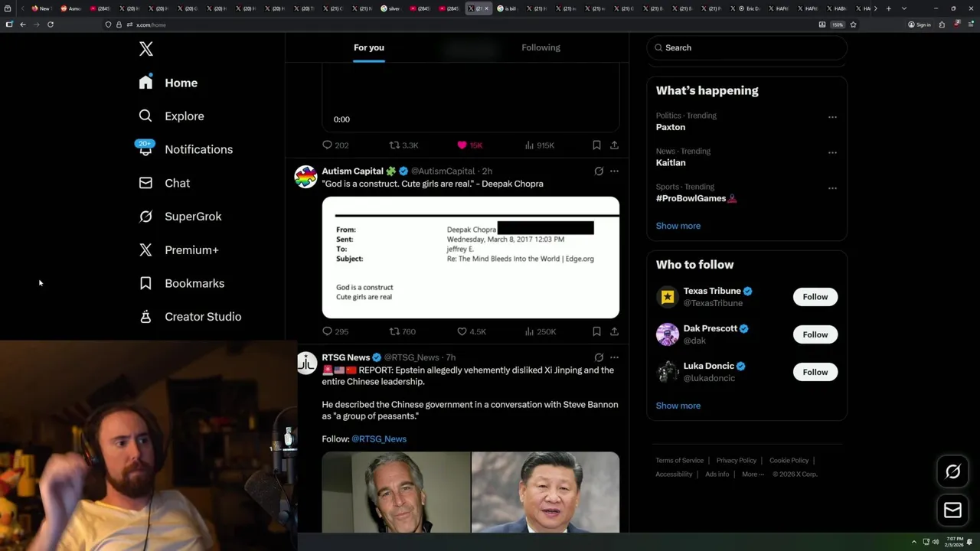This screenshot has height=551, width=980.
Task: Unlike the post with 15K likes
Action: pyautogui.click(x=469, y=145)
